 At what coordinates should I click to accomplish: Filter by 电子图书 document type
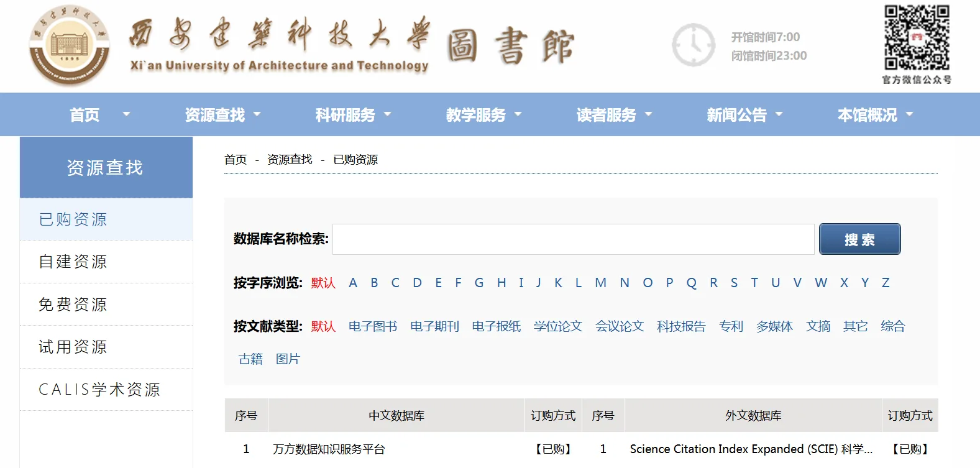[x=373, y=326]
